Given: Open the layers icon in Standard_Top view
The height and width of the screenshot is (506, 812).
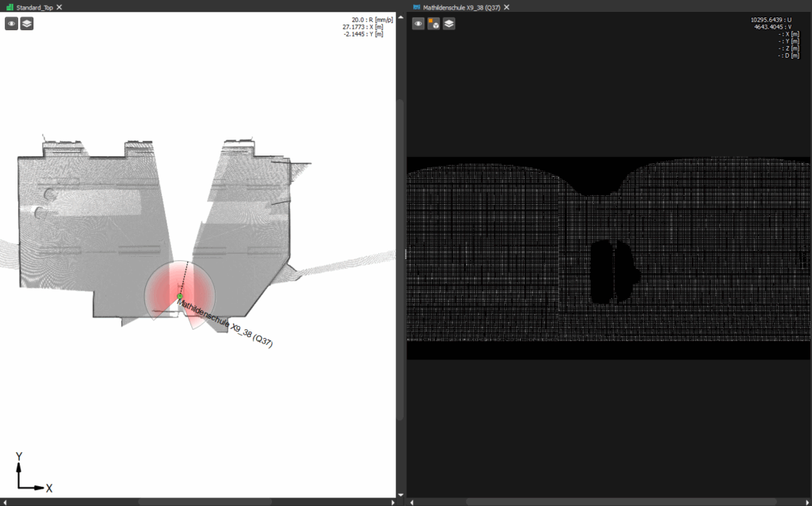Looking at the screenshot, I should [x=27, y=24].
